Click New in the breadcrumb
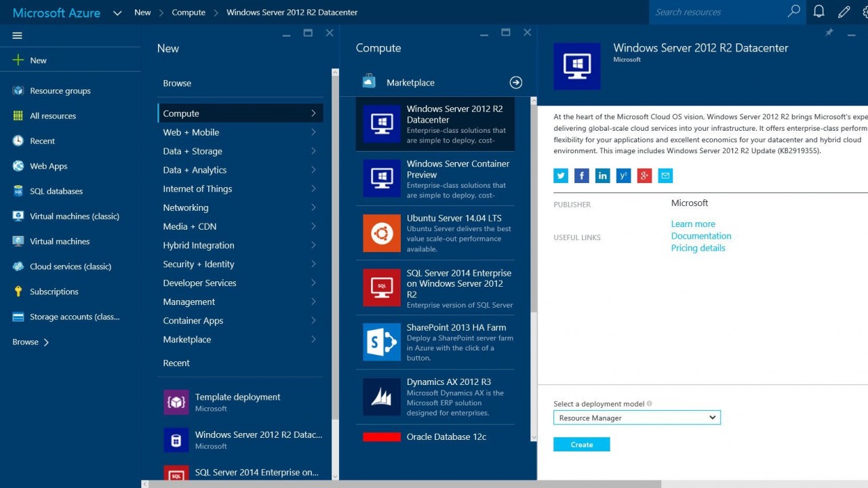 tap(142, 12)
